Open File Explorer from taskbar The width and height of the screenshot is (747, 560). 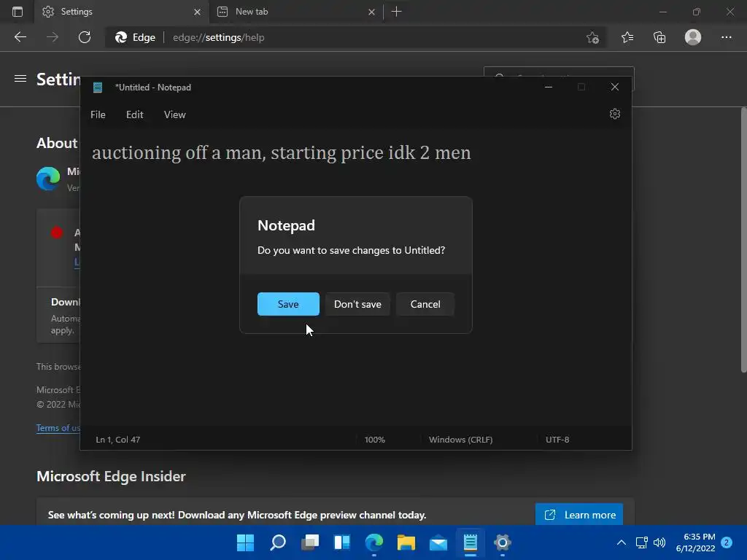(x=406, y=542)
